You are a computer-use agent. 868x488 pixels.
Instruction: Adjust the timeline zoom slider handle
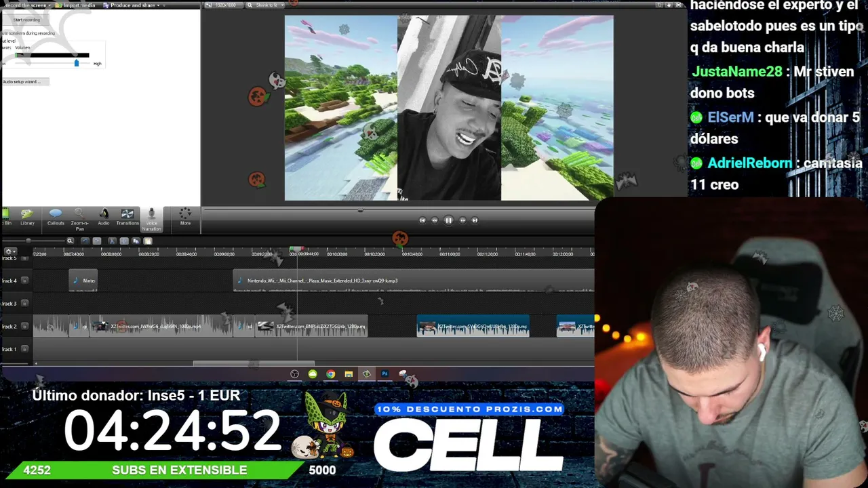28,241
